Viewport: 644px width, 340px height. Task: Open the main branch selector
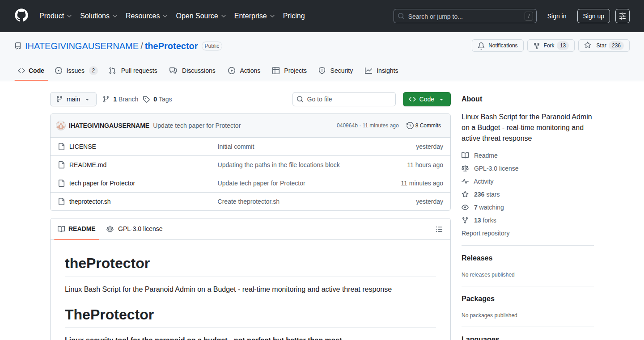coord(73,99)
